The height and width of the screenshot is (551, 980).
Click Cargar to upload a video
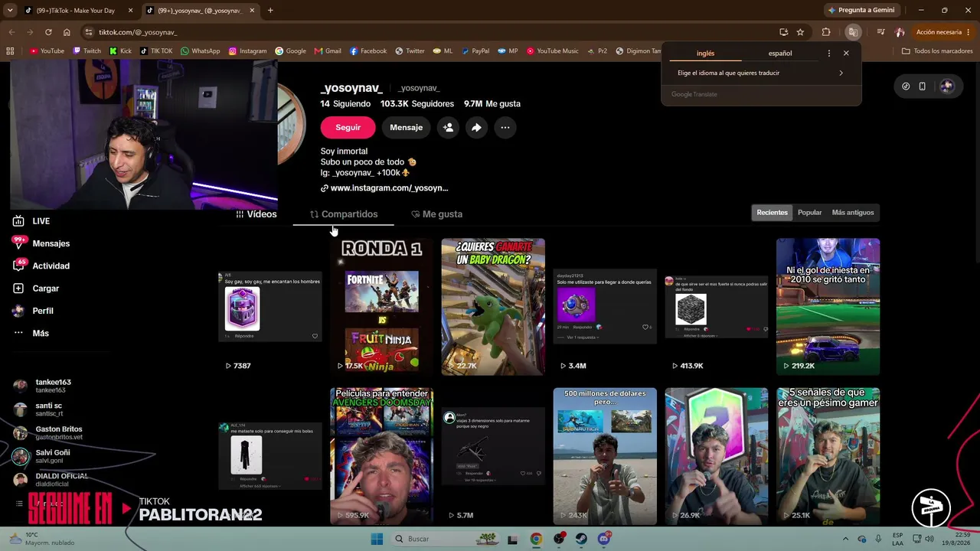coord(36,289)
